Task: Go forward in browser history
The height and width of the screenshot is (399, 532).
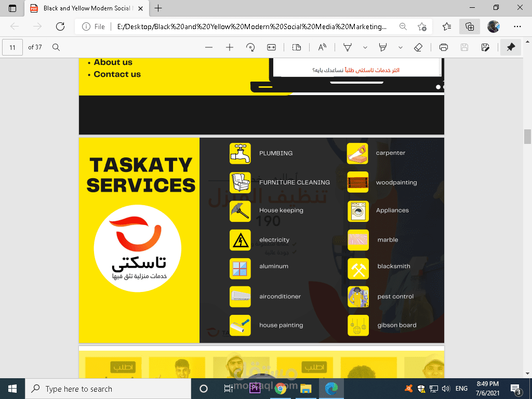Action: pos(37,26)
